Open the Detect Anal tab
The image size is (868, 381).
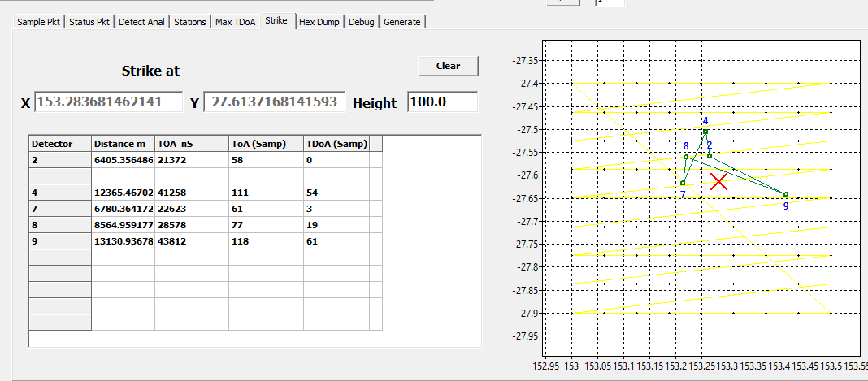[141, 22]
